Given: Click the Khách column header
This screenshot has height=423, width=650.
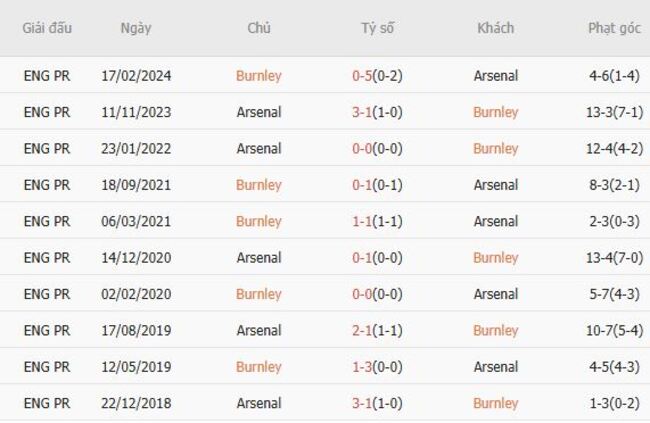Looking at the screenshot, I should point(495,28).
